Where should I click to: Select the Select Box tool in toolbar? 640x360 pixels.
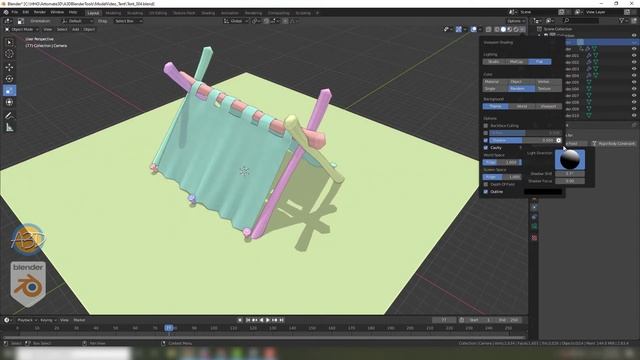pyautogui.click(x=9, y=42)
